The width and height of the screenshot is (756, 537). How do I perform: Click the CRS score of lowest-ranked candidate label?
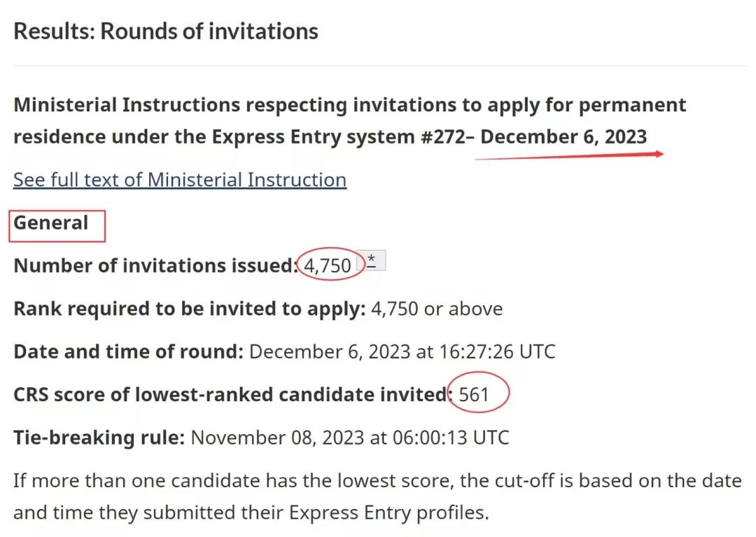[x=233, y=395]
